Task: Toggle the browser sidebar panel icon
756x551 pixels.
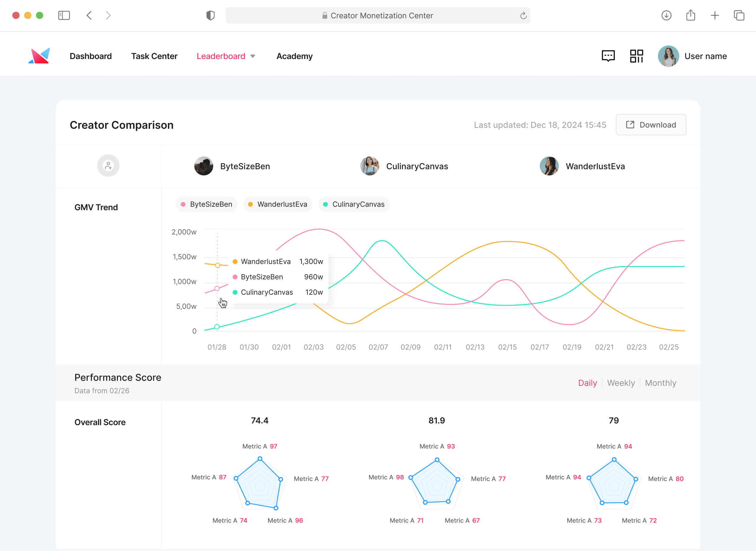Action: coord(64,15)
